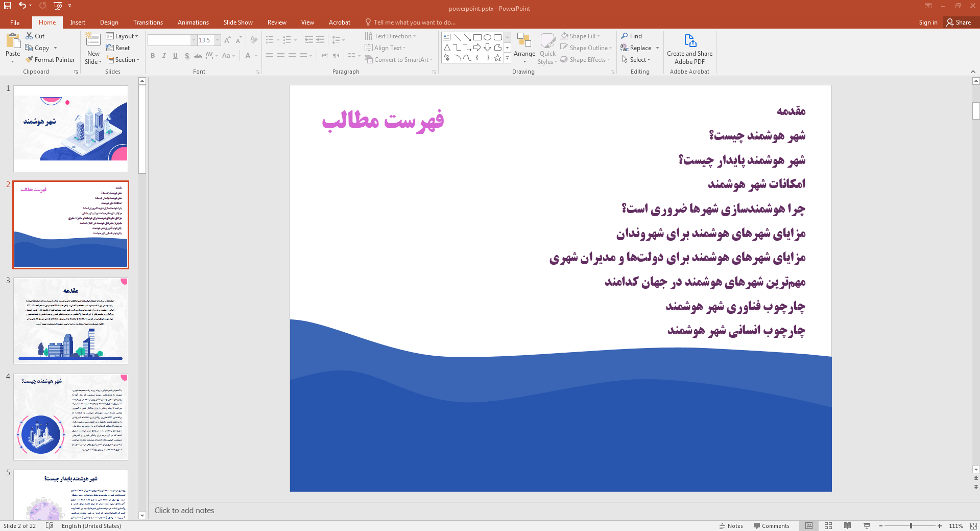Click the Paste icon in Clipboard group

[x=13, y=43]
